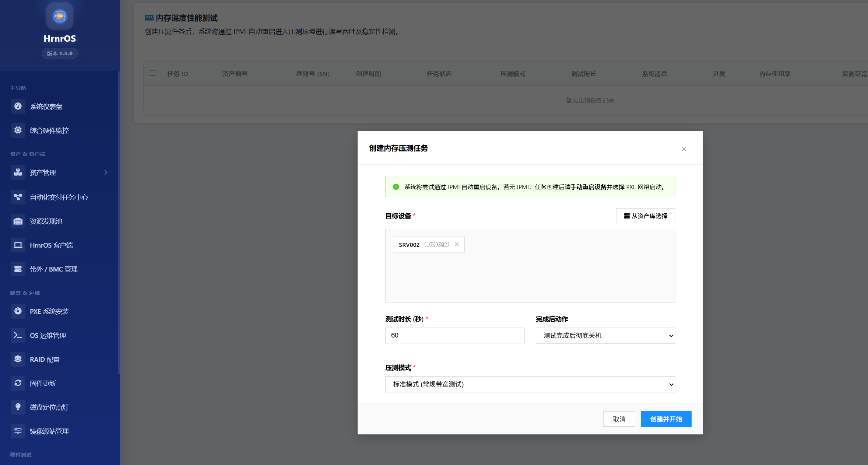Expand the 资产管理 submenu chevron

pos(106,172)
